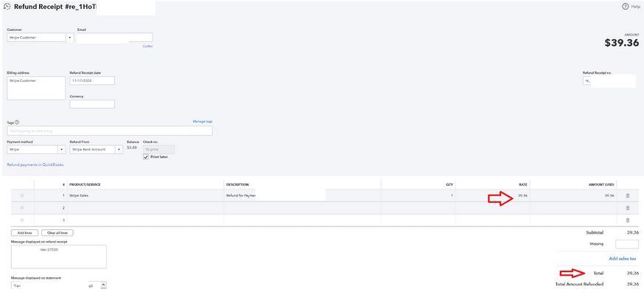The width and height of the screenshot is (644, 292).
Task: Select the 'Refund for Paymer' description cell
Action: coord(302,195)
